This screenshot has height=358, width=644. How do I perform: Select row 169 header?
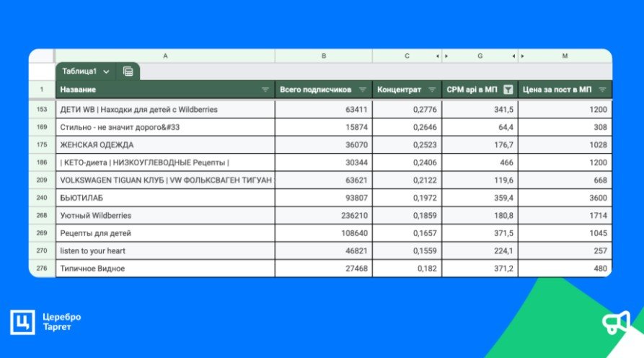coord(42,127)
